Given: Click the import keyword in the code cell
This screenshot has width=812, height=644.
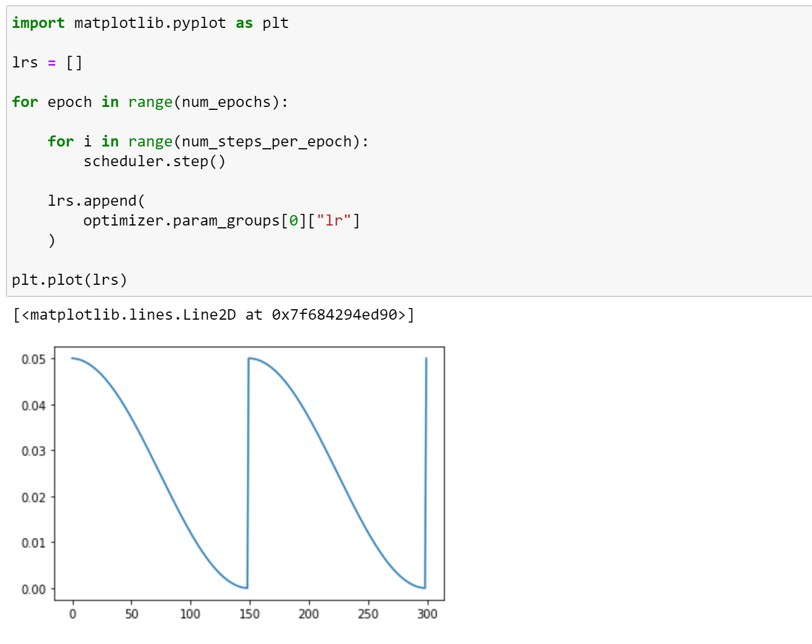Looking at the screenshot, I should [38, 23].
